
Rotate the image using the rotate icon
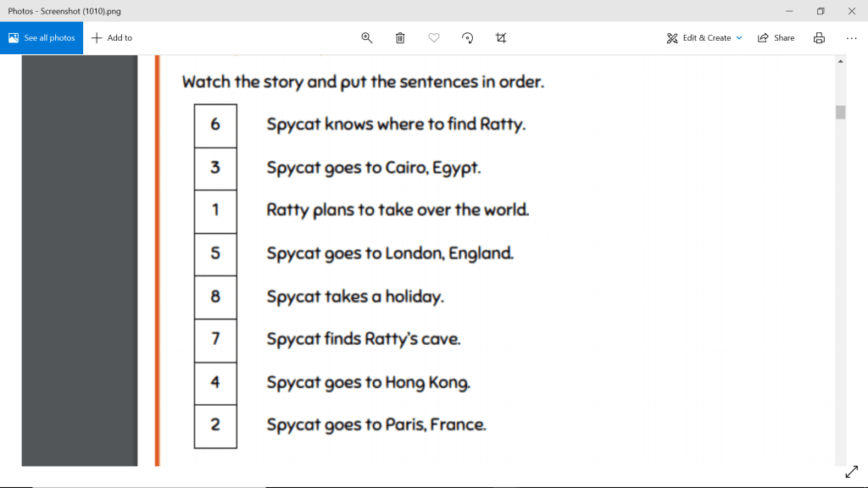coord(467,38)
